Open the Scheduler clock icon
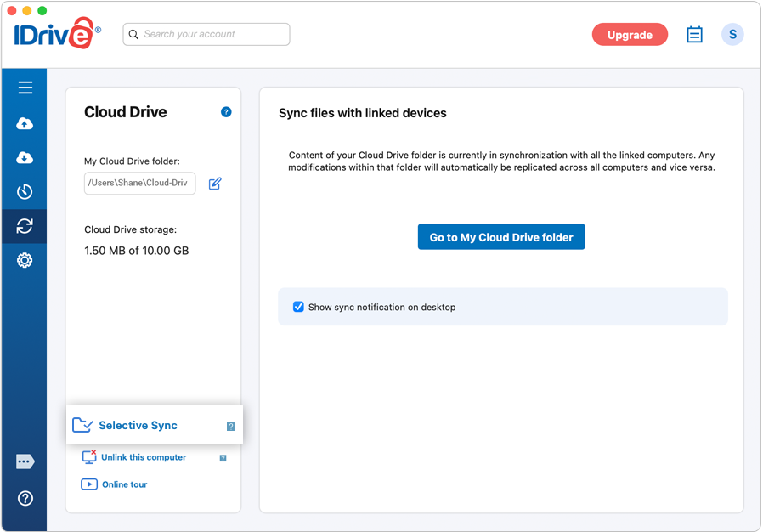The height and width of the screenshot is (532, 763). click(x=25, y=192)
